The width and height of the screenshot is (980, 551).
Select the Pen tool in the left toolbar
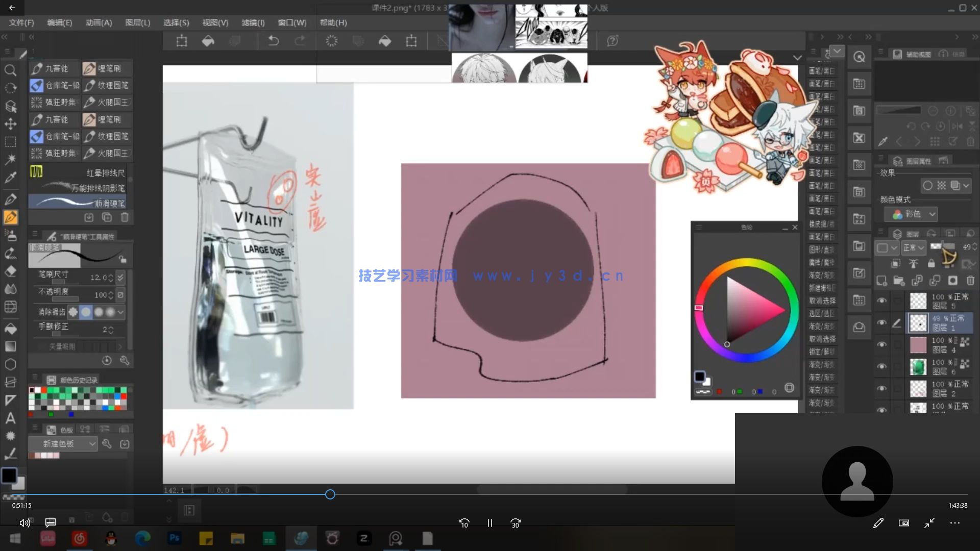[x=11, y=199]
